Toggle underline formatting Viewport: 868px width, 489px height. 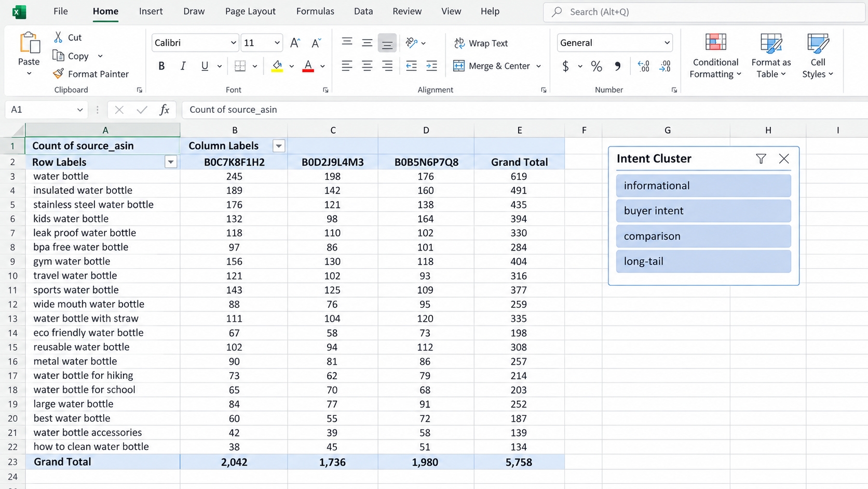click(x=205, y=66)
